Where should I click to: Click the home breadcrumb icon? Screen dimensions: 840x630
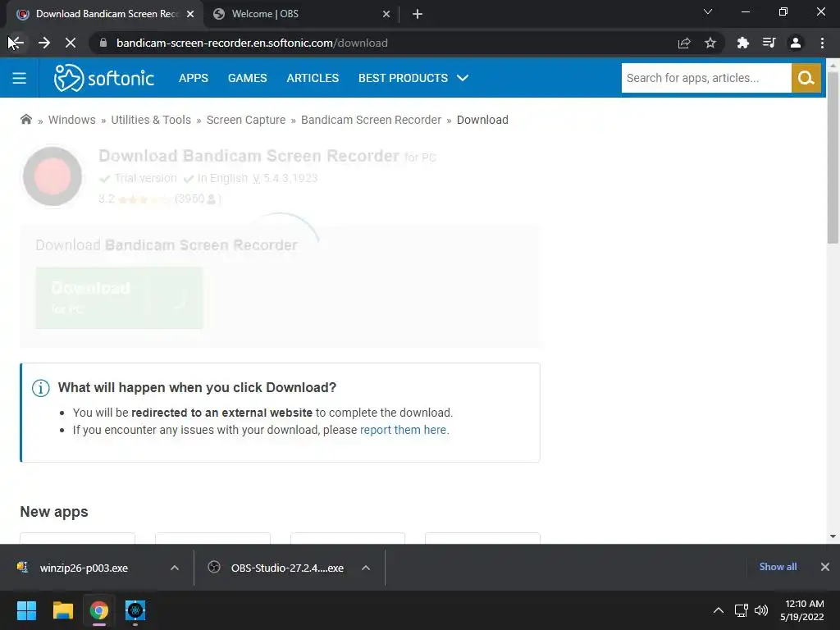pos(25,120)
